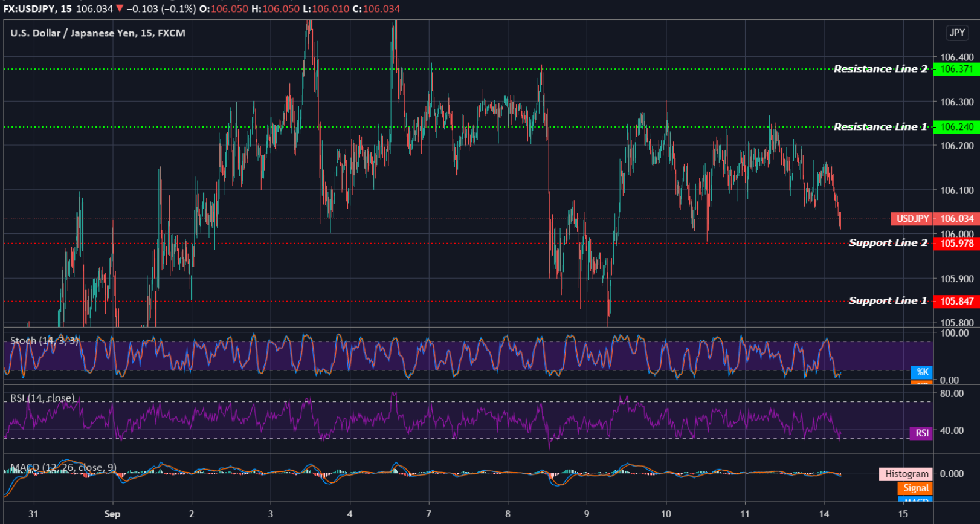Click the 106.240 green price tag
This screenshot has height=524, width=980.
click(956, 127)
